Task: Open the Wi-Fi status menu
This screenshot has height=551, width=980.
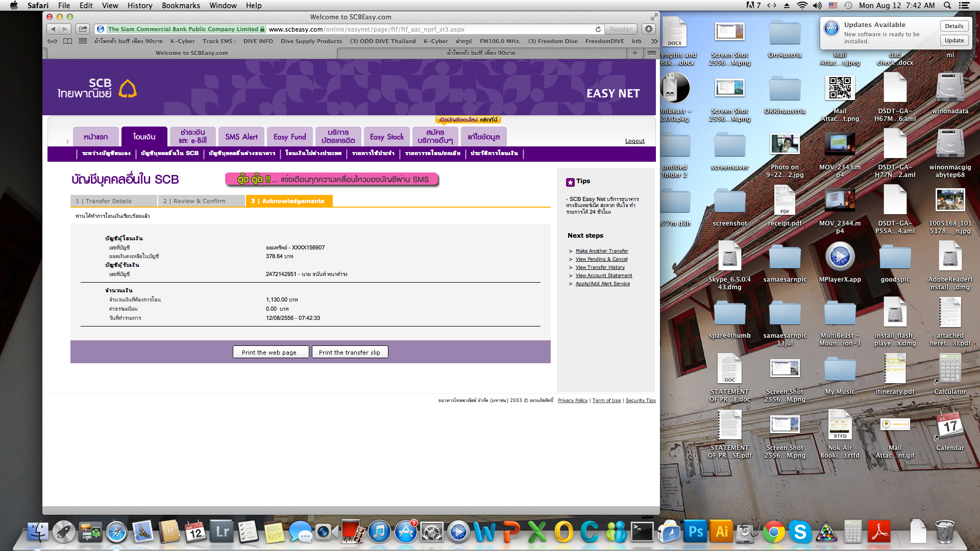Action: (802, 6)
